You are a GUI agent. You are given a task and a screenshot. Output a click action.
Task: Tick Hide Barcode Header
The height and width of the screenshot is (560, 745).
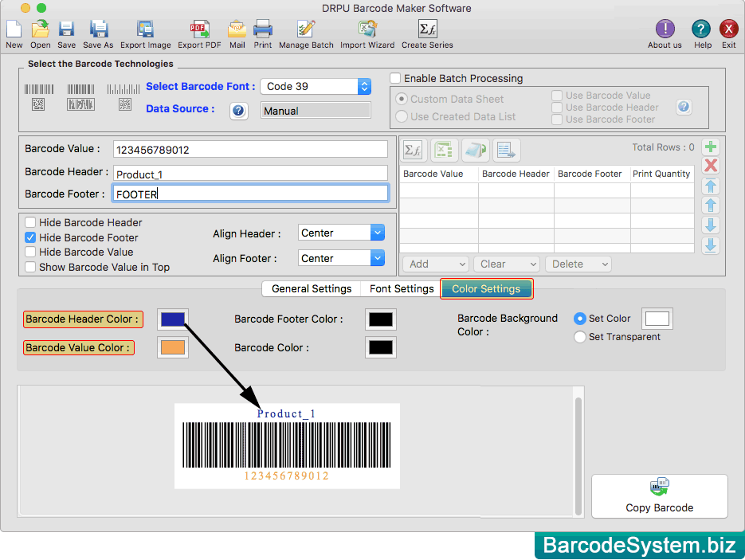click(30, 222)
